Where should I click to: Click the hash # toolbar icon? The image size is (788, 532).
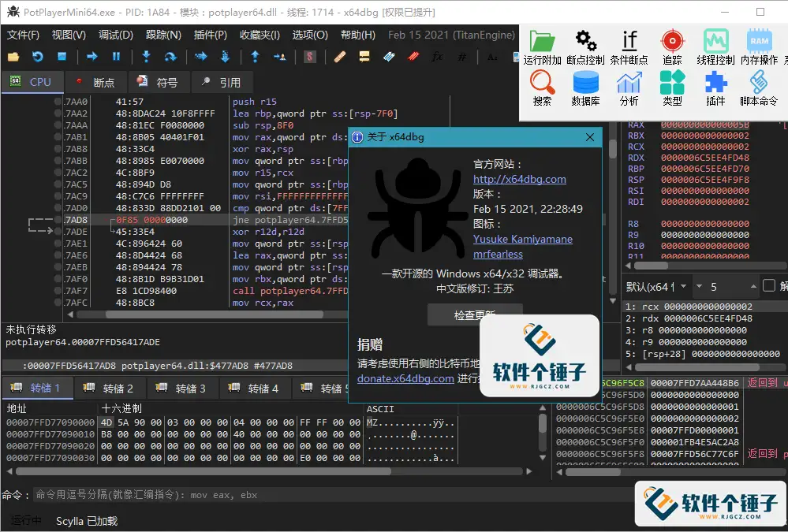pyautogui.click(x=462, y=57)
